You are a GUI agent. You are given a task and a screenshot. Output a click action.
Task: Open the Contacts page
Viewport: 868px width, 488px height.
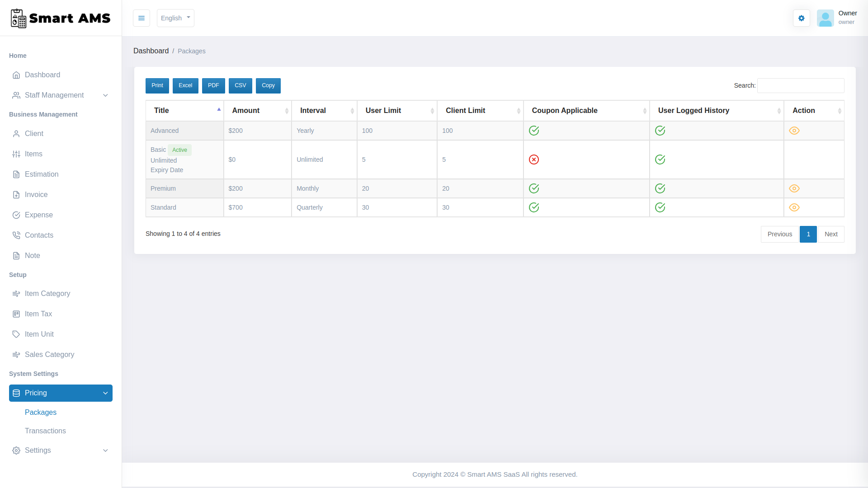(38, 235)
